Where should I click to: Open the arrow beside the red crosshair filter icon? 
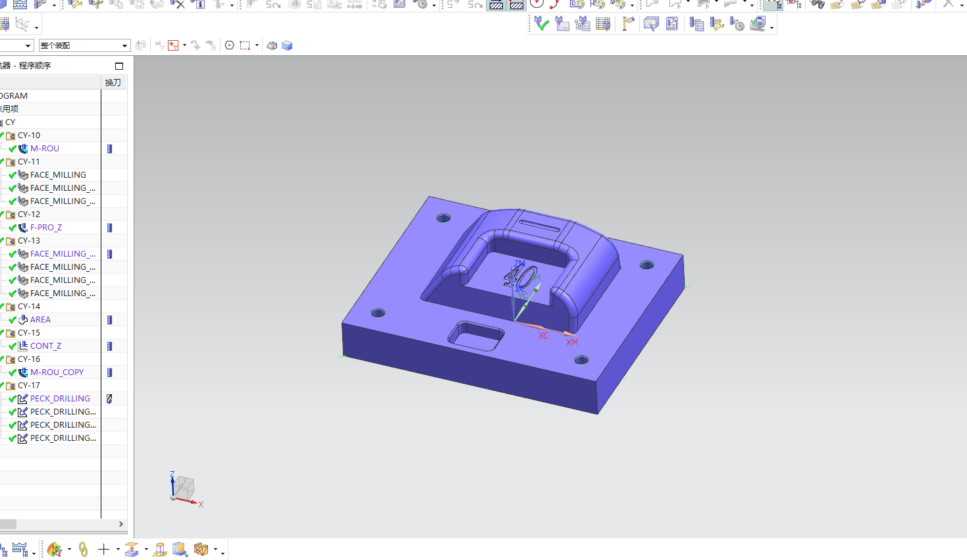click(x=184, y=45)
